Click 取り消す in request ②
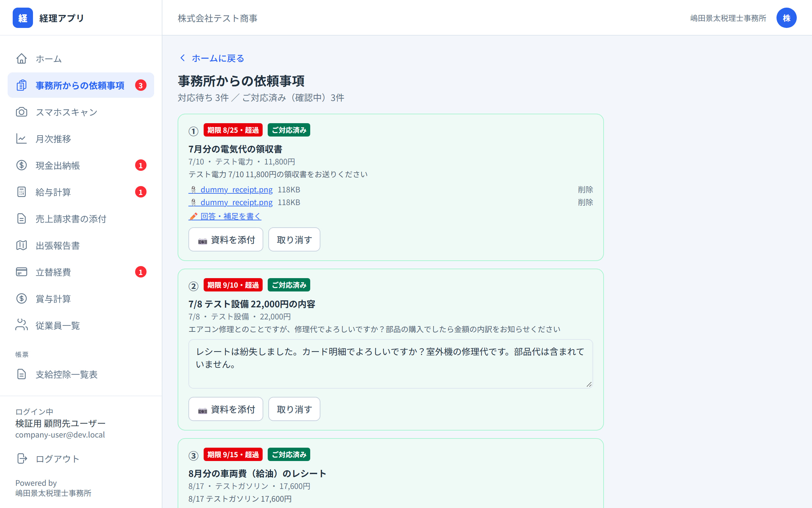Viewport: 812px width, 508px height. pos(294,409)
